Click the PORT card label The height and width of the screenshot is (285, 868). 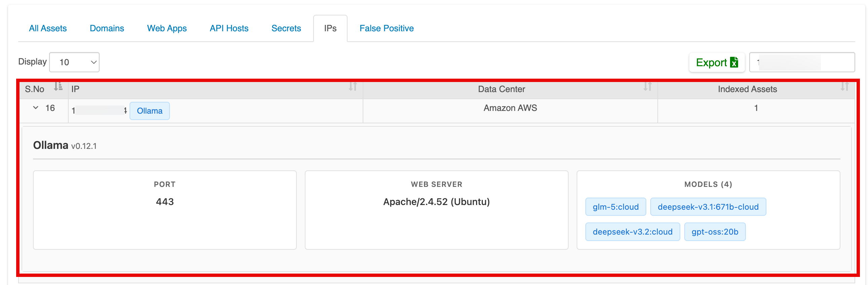[x=165, y=184]
